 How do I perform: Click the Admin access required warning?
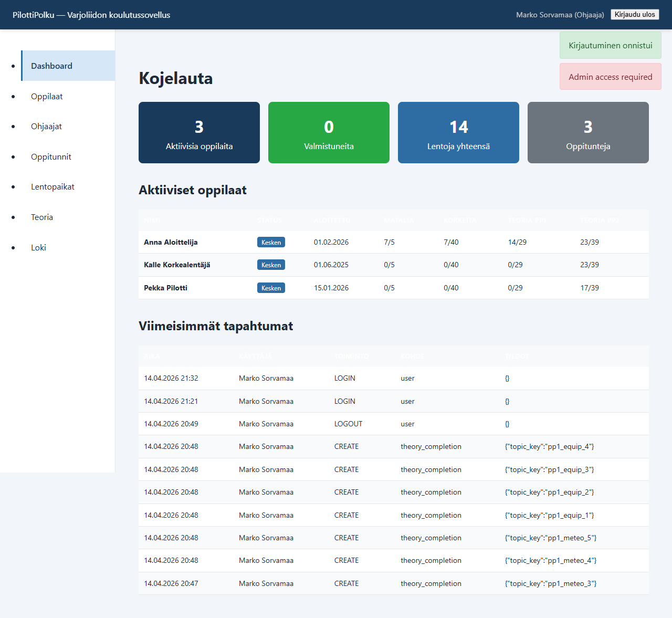(610, 76)
